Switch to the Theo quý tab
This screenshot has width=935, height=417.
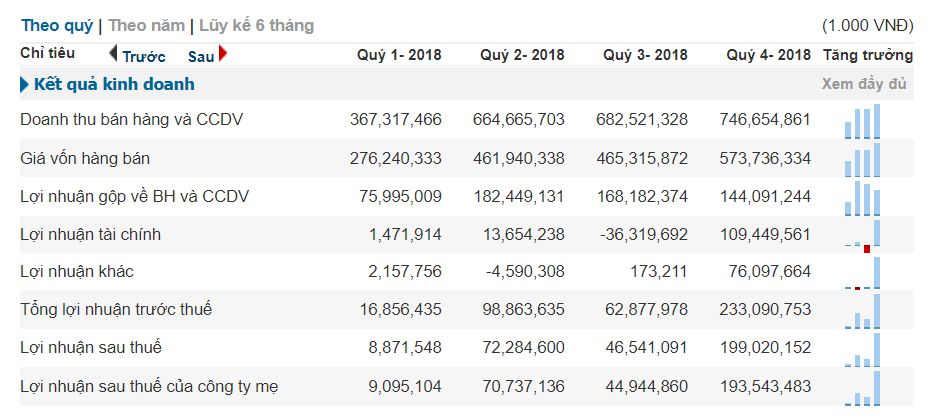tap(57, 25)
